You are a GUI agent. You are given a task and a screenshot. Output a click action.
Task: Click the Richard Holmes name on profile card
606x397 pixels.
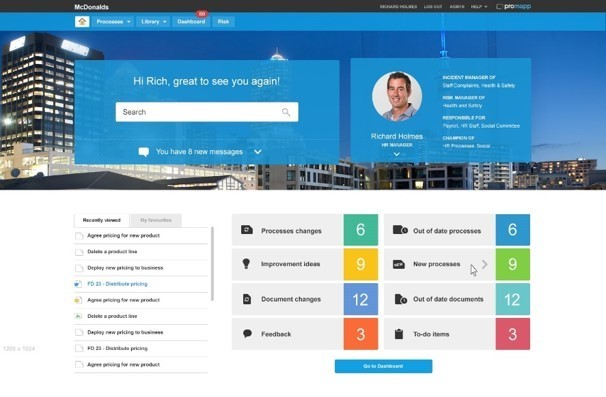pos(397,136)
